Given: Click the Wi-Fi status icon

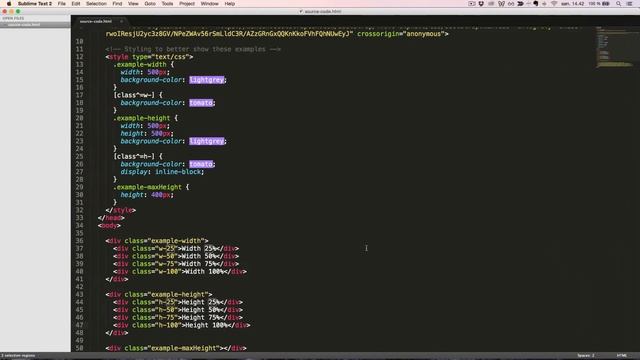Looking at the screenshot, I should [x=554, y=4].
